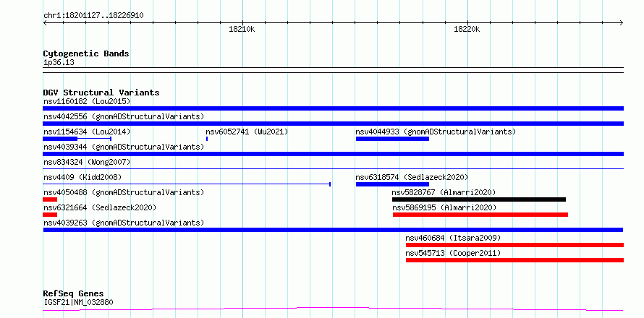Click the chr1:18201127..18226910 coordinates text
644x318 pixels.
(93, 16)
